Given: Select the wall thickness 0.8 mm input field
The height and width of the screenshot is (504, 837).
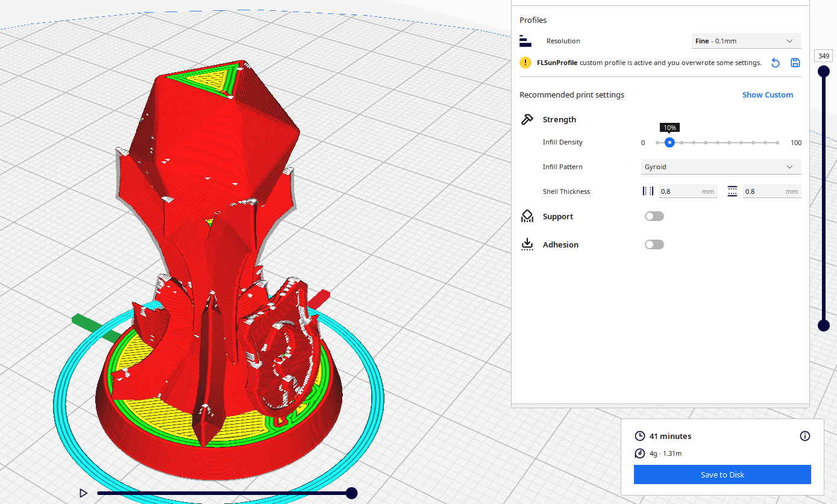Looking at the screenshot, I should (x=687, y=190).
